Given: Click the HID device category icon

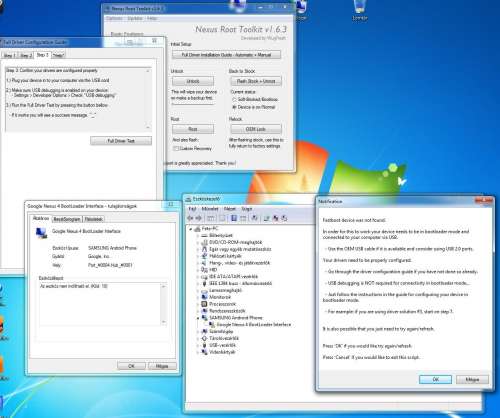Looking at the screenshot, I should coord(205,270).
